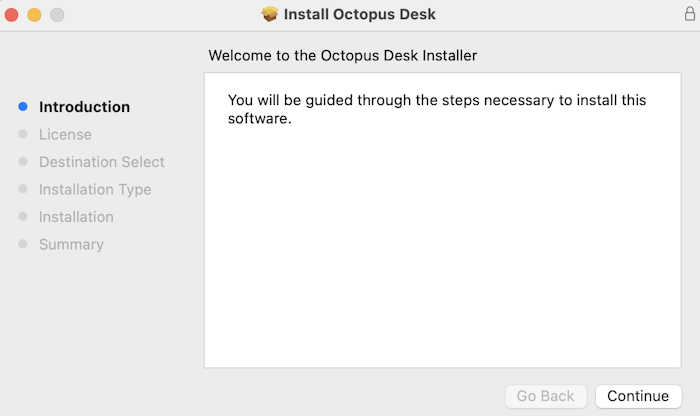Select the Installation step label
Screen dimensions: 700x416
tap(76, 217)
